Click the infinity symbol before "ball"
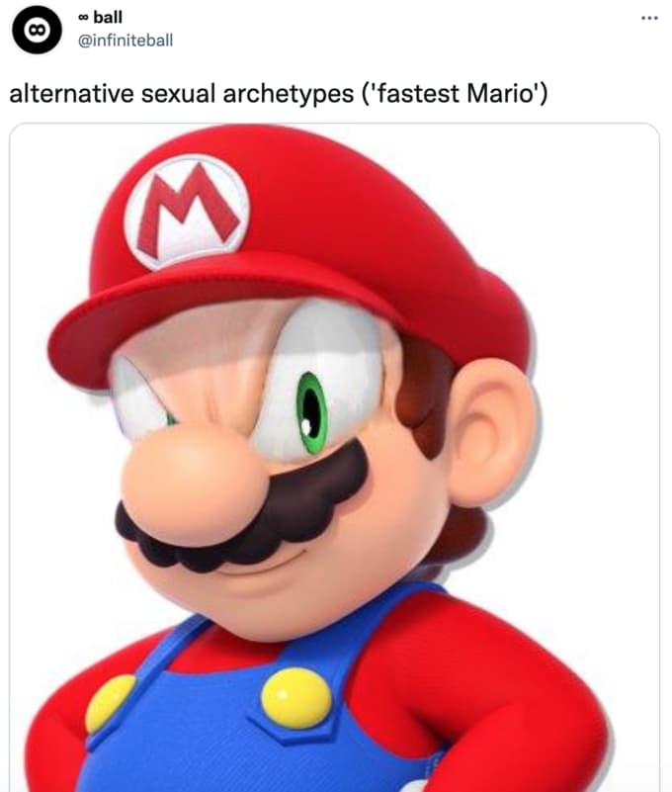The image size is (672, 792). [x=83, y=18]
